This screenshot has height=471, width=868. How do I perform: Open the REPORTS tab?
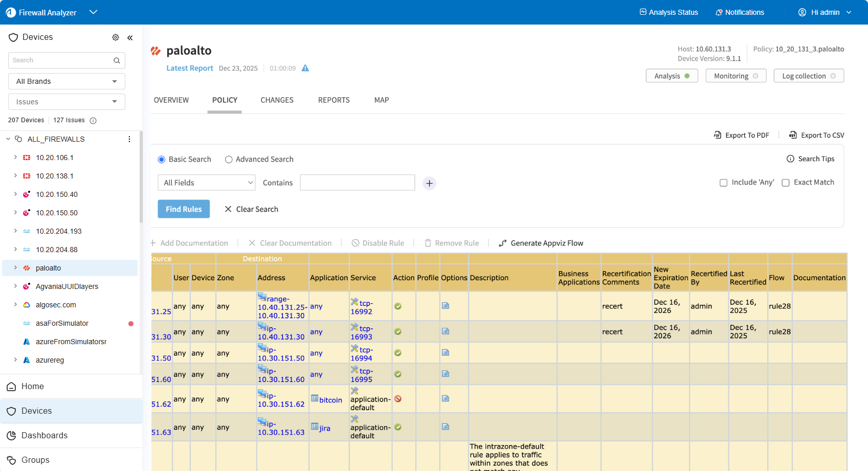pyautogui.click(x=333, y=100)
